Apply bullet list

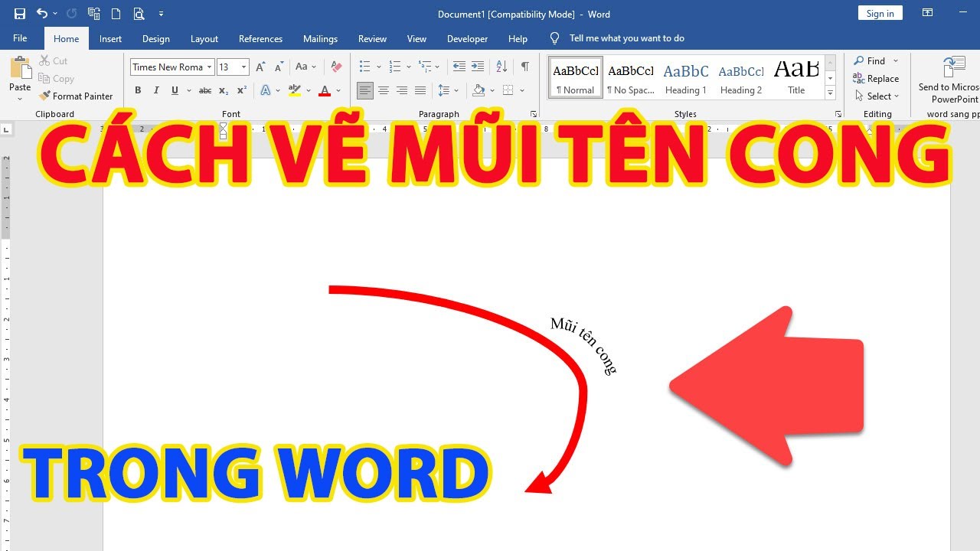pyautogui.click(x=364, y=67)
